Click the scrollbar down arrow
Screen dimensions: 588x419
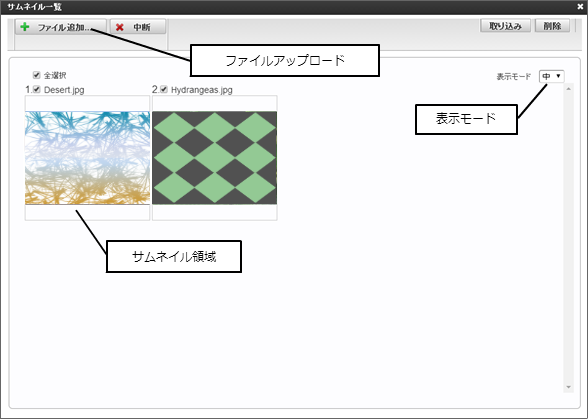(568, 387)
